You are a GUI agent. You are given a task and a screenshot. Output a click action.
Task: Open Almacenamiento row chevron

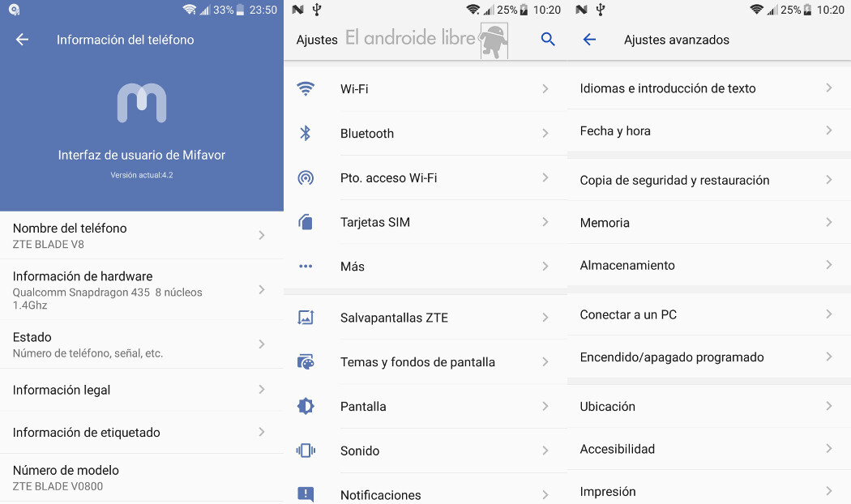pyautogui.click(x=829, y=265)
